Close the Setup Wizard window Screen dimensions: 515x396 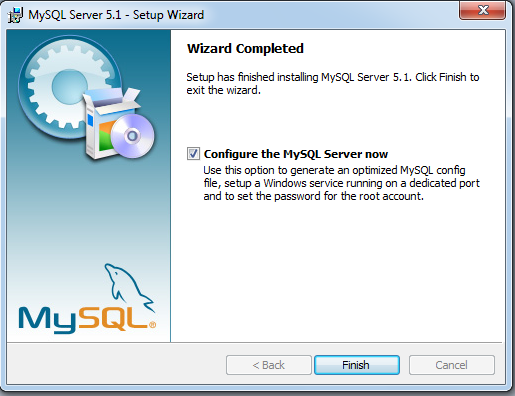(482, 10)
